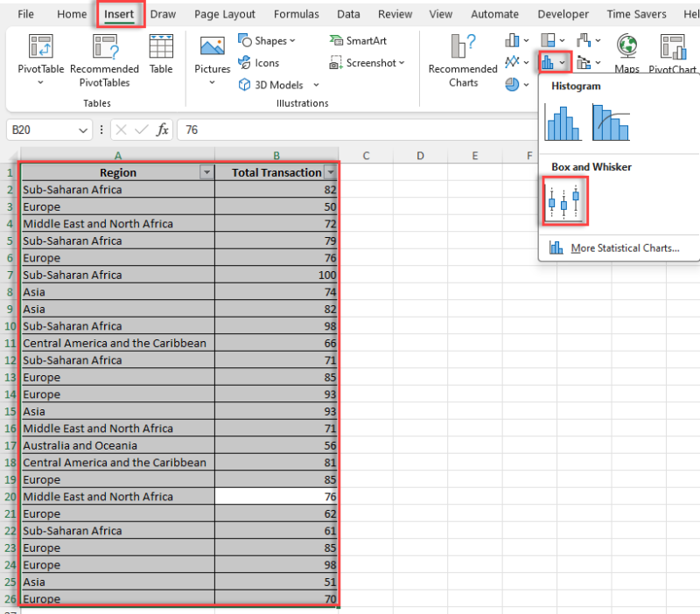Screen dimensions: 700x614
Task: Expand the Name Box dropdown arrow
Action: (x=83, y=129)
